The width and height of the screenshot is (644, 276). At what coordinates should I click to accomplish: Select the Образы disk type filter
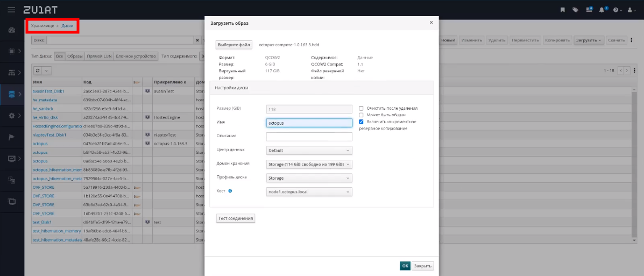75,56
